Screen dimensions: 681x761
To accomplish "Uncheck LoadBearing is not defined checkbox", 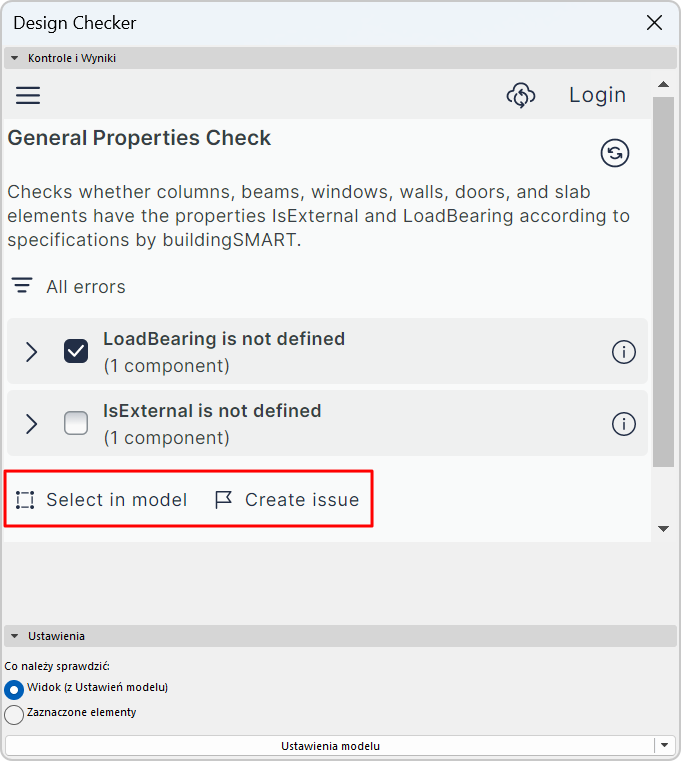I will click(76, 351).
